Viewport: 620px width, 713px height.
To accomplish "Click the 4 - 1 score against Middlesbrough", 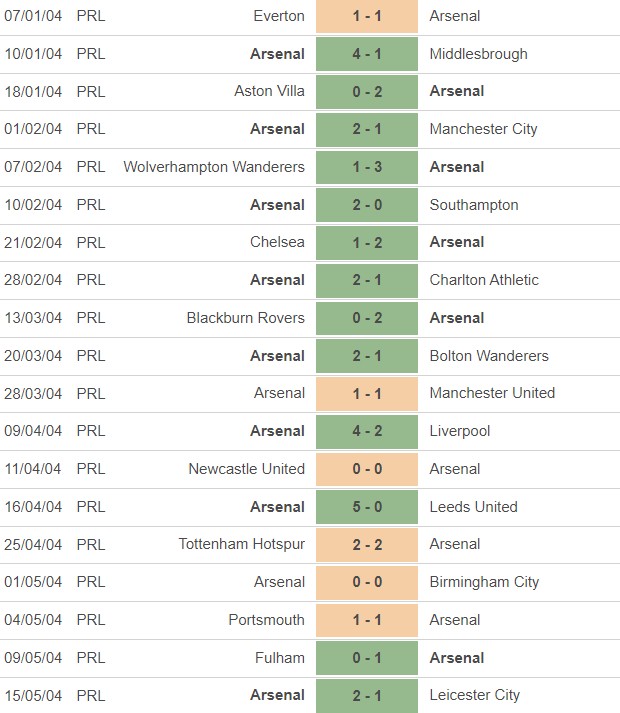I will [x=367, y=54].
